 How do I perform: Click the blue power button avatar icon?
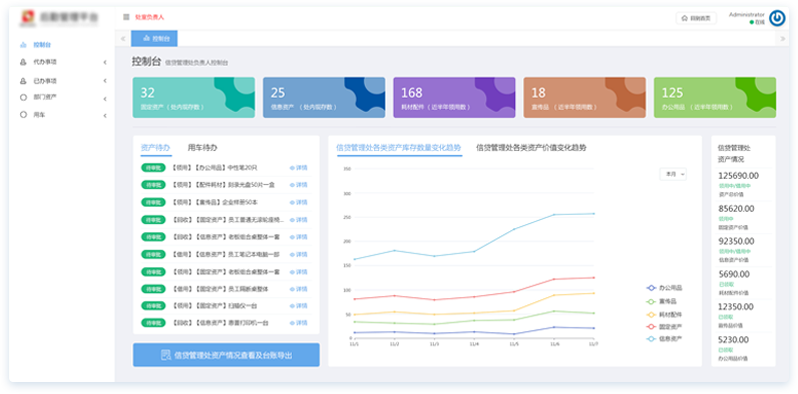tap(777, 18)
